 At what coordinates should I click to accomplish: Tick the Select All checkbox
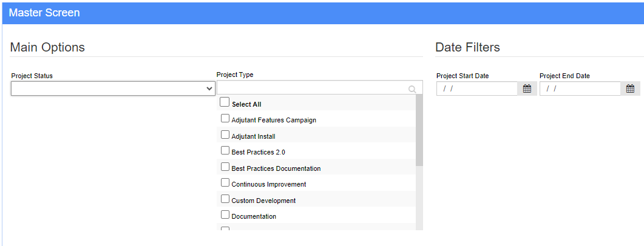tap(224, 102)
